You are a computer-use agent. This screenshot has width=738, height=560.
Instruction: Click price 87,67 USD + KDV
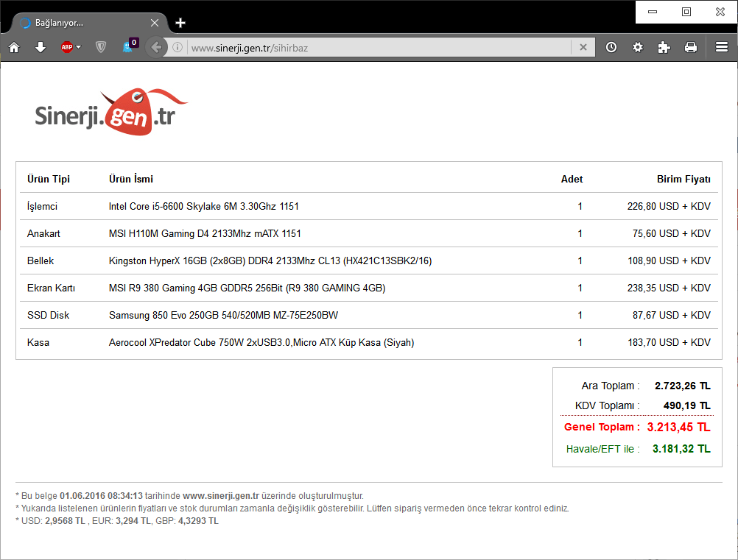point(672,316)
